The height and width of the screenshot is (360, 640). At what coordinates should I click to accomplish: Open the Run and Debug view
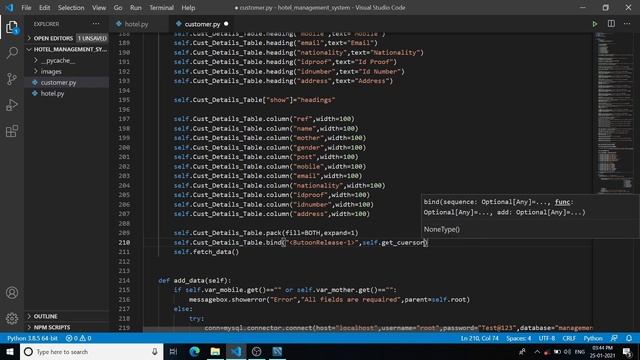(12, 105)
